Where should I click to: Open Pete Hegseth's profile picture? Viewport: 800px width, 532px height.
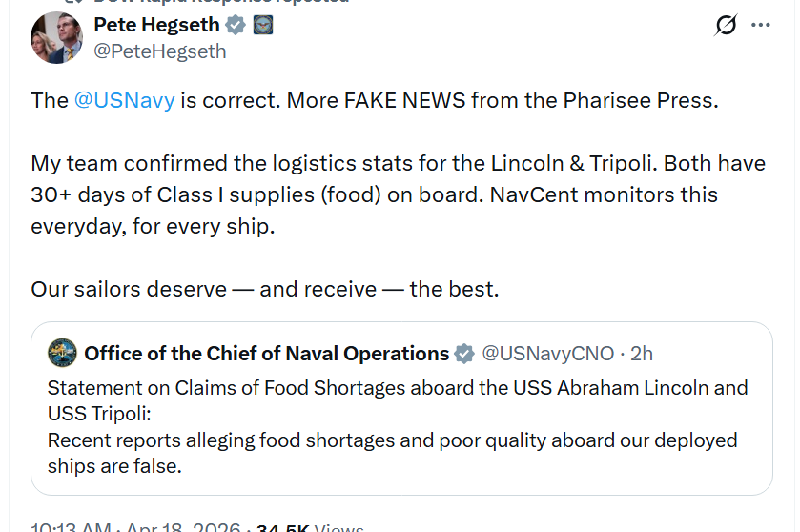pos(56,38)
